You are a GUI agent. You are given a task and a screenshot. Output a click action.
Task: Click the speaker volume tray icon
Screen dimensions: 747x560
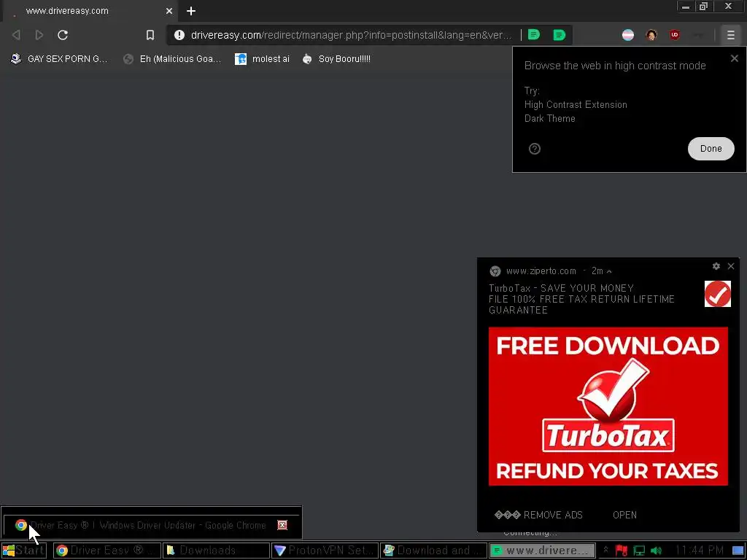(656, 551)
